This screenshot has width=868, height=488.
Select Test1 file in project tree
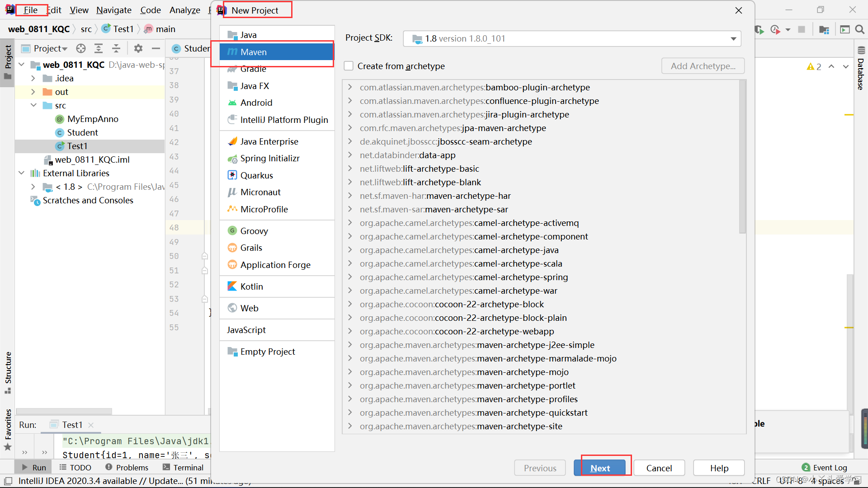pos(90,146)
